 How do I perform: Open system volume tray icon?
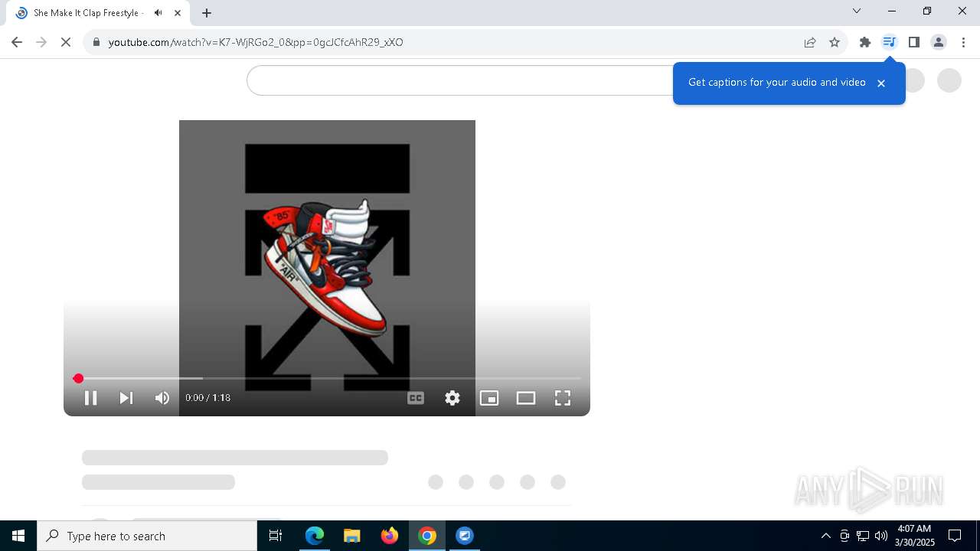(x=881, y=536)
